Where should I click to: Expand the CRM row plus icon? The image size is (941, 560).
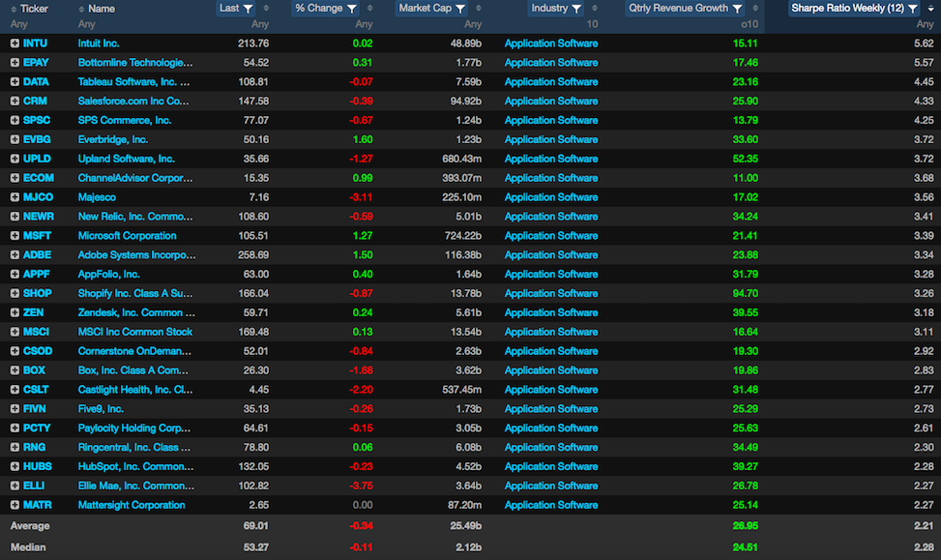[x=15, y=101]
